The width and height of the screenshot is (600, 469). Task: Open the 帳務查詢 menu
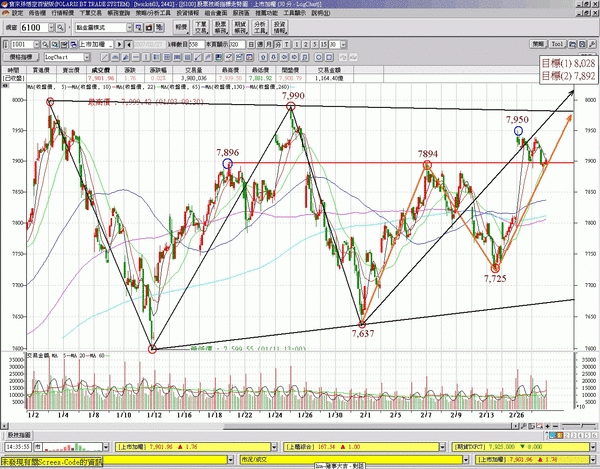point(119,13)
